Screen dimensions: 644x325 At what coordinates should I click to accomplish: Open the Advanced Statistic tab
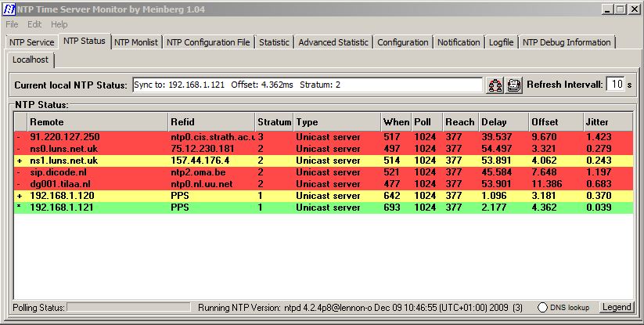[x=333, y=42]
